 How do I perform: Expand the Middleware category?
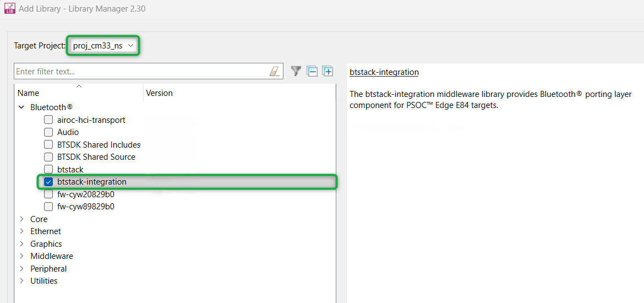point(21,256)
